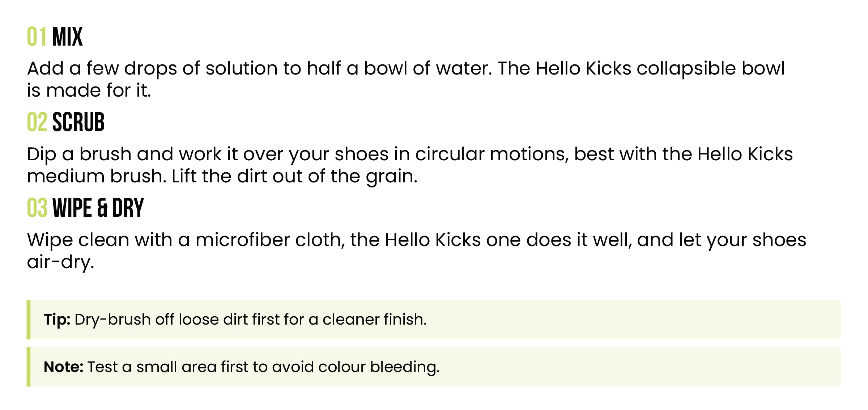Select the 02 SCRUB heading

pyautogui.click(x=66, y=122)
